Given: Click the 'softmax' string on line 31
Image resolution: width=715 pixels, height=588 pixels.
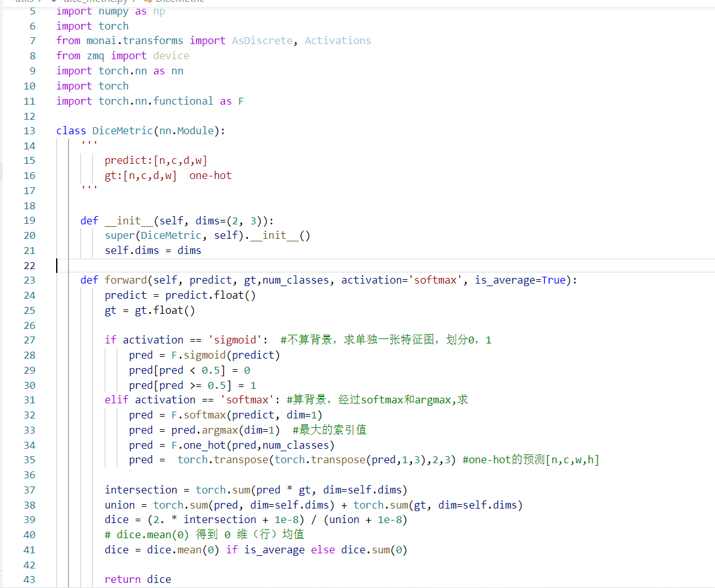Looking at the screenshot, I should click(247, 400).
